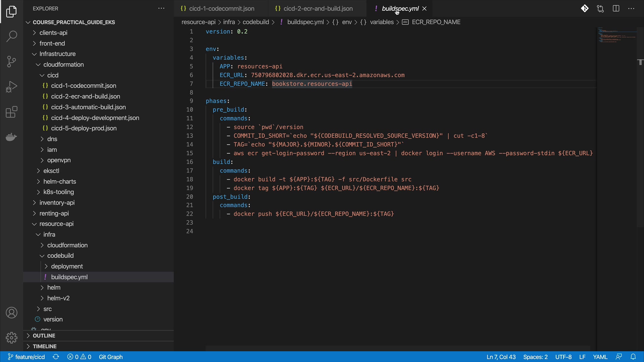Open cicd-4-deploy-development.json file
The width and height of the screenshot is (644, 362).
[x=95, y=118]
